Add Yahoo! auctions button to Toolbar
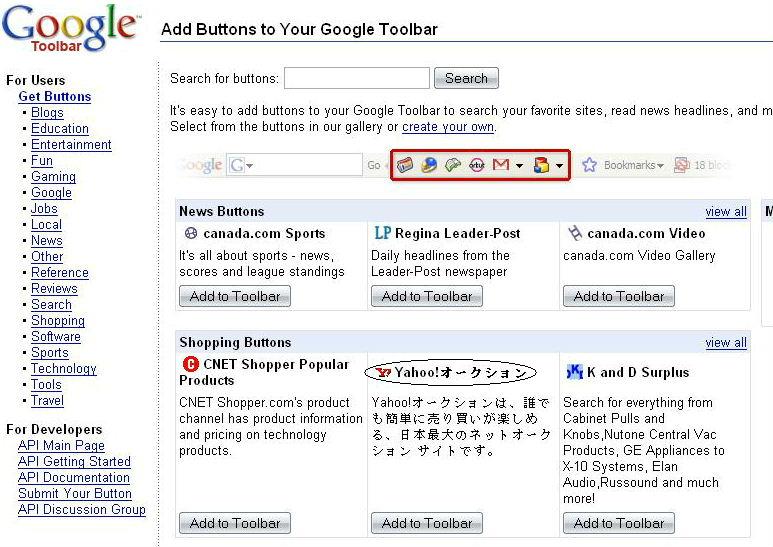The width and height of the screenshot is (773, 547). coord(427,523)
